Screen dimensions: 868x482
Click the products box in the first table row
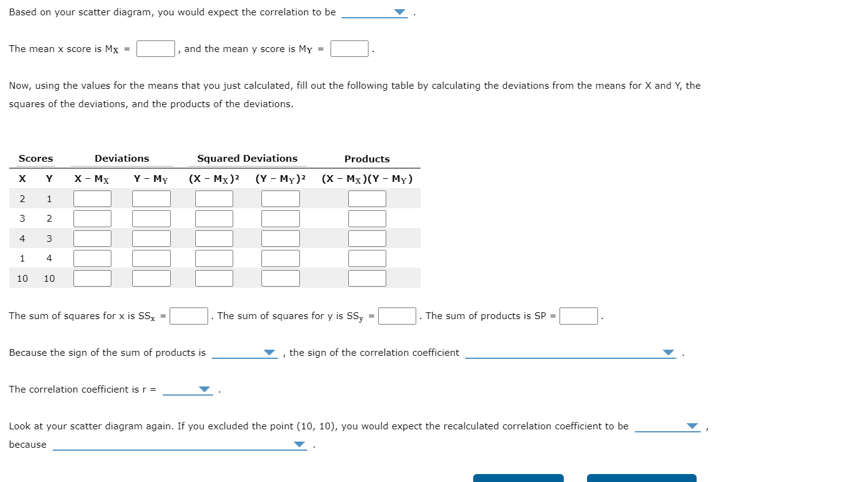pos(367,198)
